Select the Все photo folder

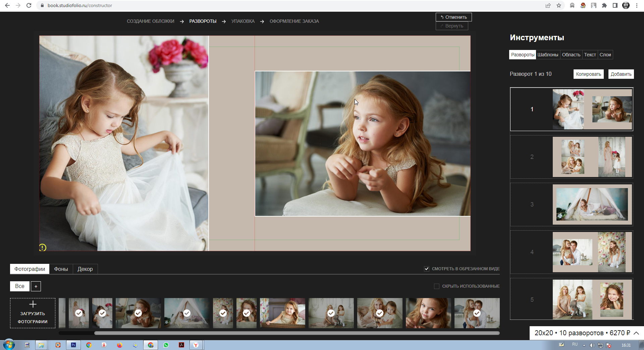19,286
